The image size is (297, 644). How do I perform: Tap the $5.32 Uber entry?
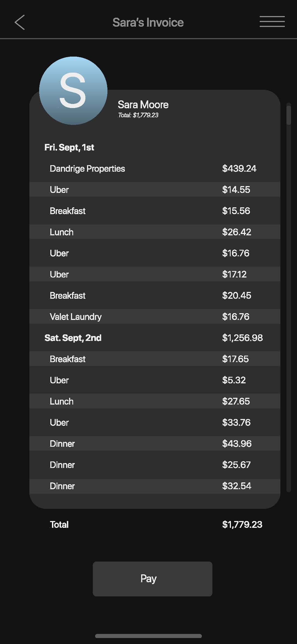(x=155, y=380)
